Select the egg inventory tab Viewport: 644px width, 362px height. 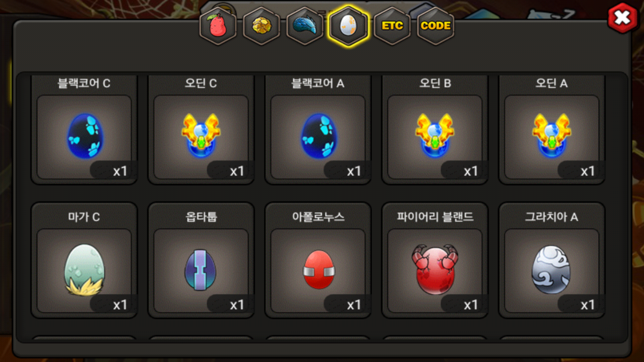click(x=348, y=26)
